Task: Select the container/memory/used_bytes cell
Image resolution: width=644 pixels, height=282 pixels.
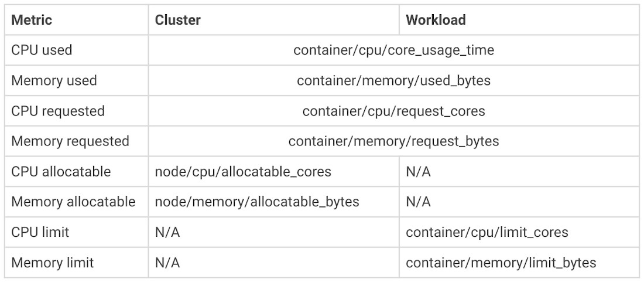Action: (393, 81)
